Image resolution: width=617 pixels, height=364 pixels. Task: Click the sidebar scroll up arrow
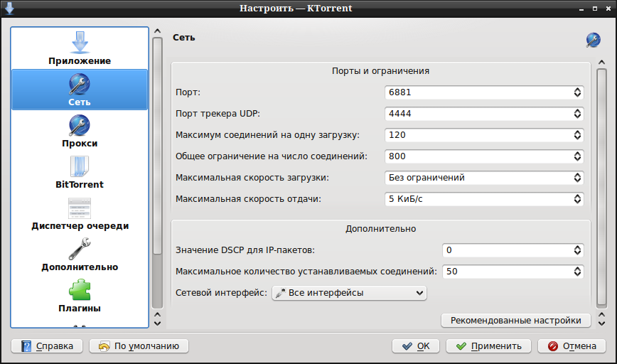tap(157, 31)
